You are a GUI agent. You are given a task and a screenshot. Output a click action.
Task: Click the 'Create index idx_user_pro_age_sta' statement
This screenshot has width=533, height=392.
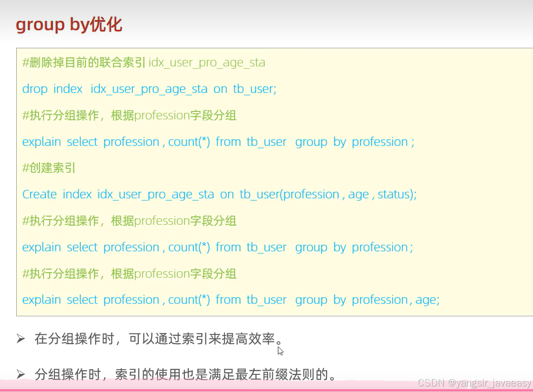220,195
